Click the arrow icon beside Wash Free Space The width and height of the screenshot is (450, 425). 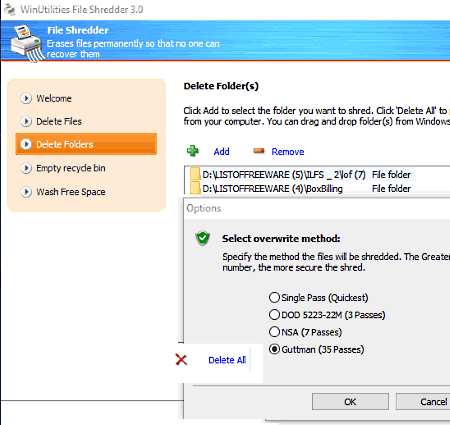click(x=26, y=192)
